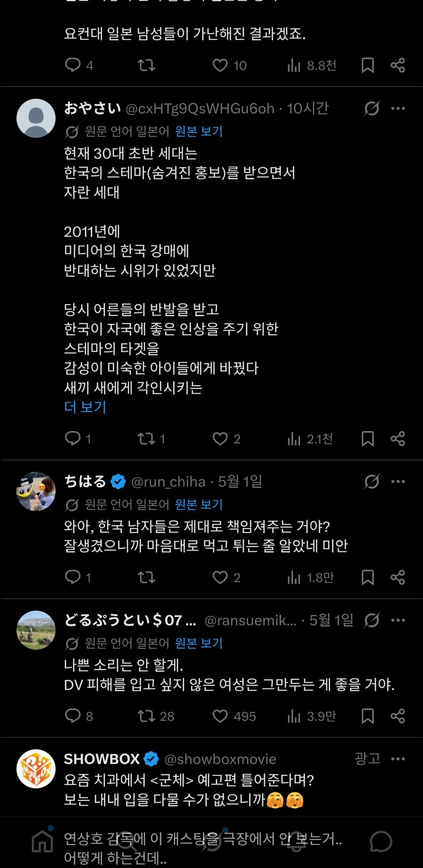Screen dimensions: 423x868
Task: Reply to ちはる's post
Action: (73, 577)
